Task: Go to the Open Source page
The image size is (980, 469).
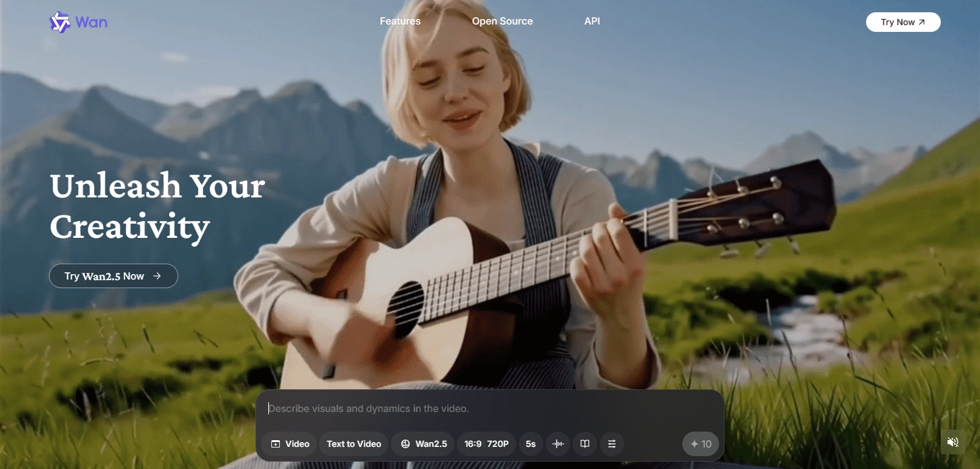Action: (502, 21)
